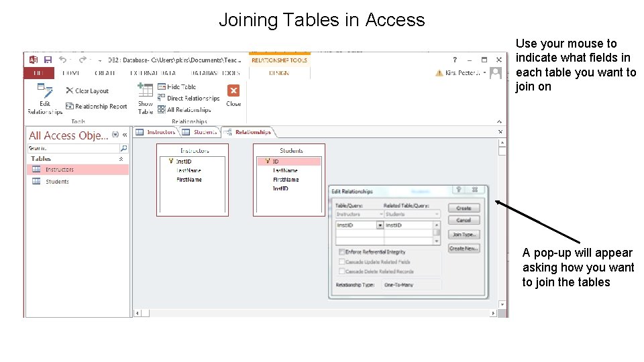Screen dimensions: 644x362
Task: Switch to the Relationships document tab
Action: pyautogui.click(x=248, y=132)
